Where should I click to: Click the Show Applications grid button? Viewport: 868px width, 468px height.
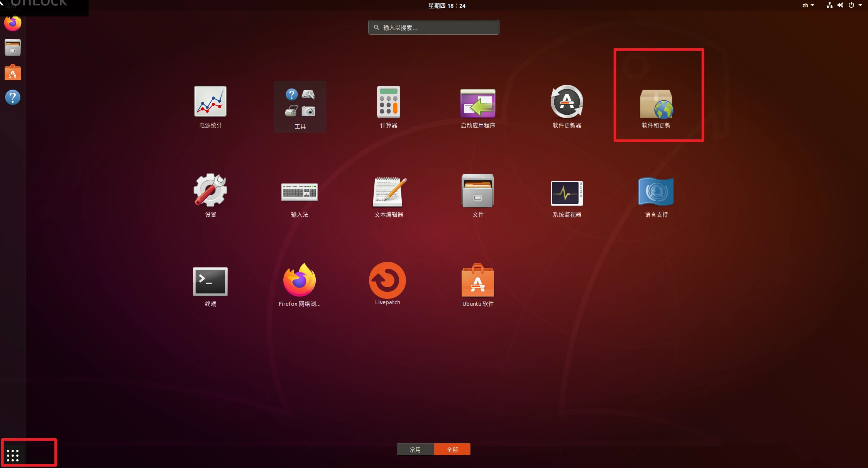point(13,455)
